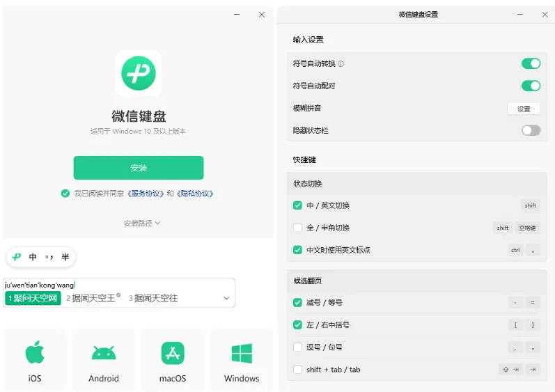Click the 候选翻页 section header
The width and height of the screenshot is (555, 392).
tap(308, 281)
